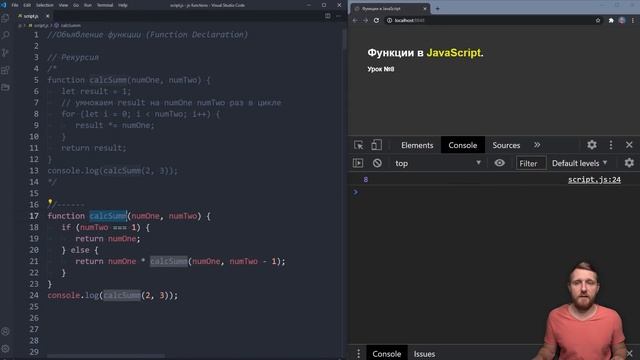
Task: Open the Help menu in VS Code
Action: pyautogui.click(x=122, y=5)
